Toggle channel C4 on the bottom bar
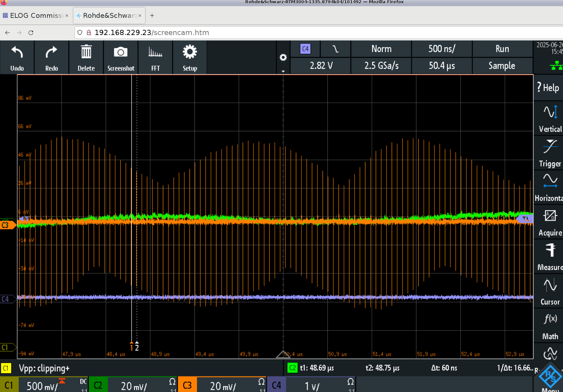 tap(276, 385)
